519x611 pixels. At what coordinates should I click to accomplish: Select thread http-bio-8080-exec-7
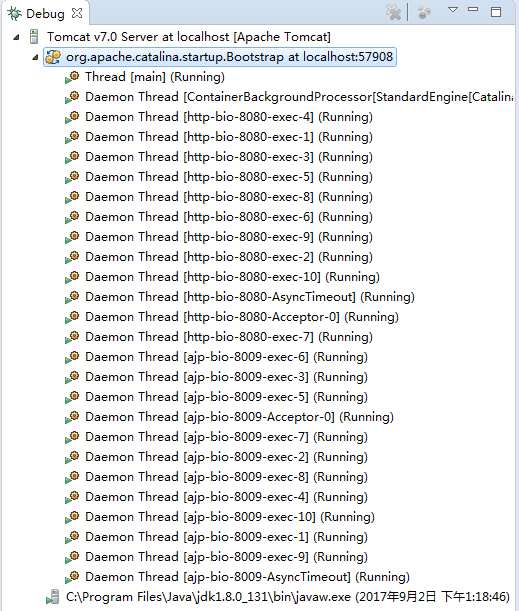pos(229,337)
